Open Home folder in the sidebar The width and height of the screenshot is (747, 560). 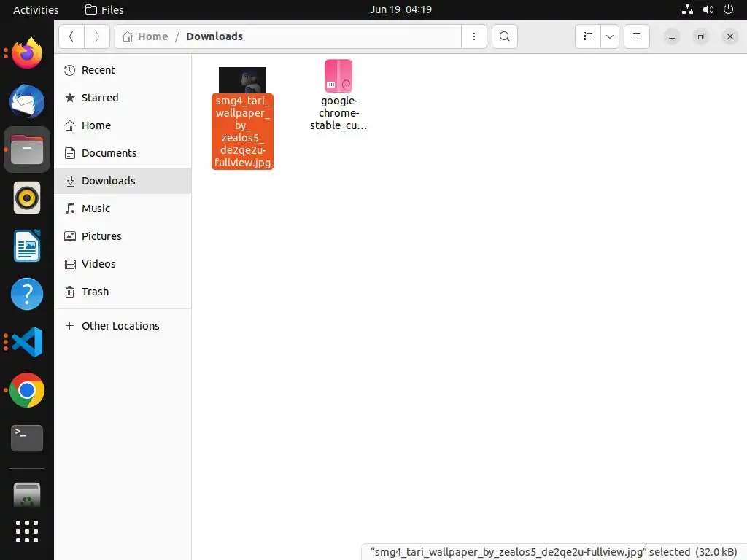point(123,125)
